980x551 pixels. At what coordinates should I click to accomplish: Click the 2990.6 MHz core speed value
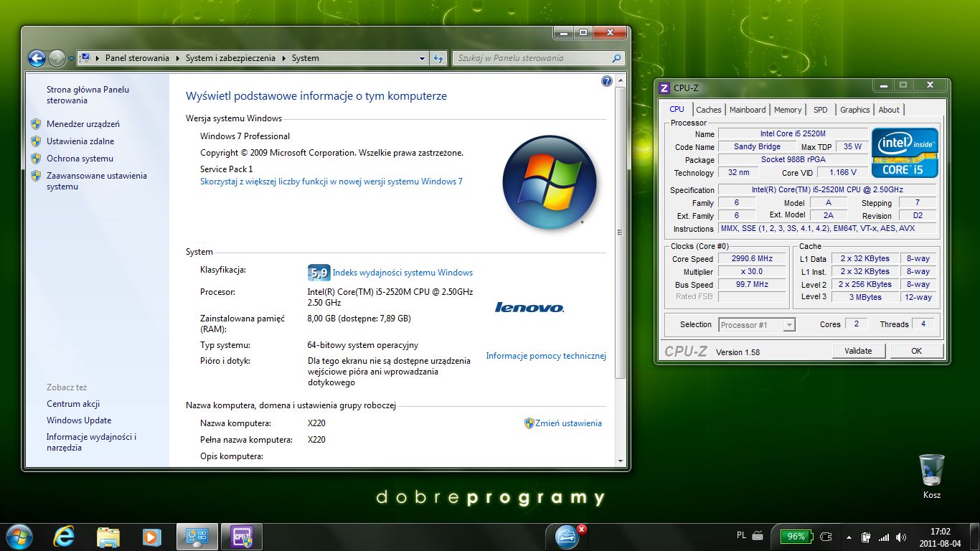752,259
